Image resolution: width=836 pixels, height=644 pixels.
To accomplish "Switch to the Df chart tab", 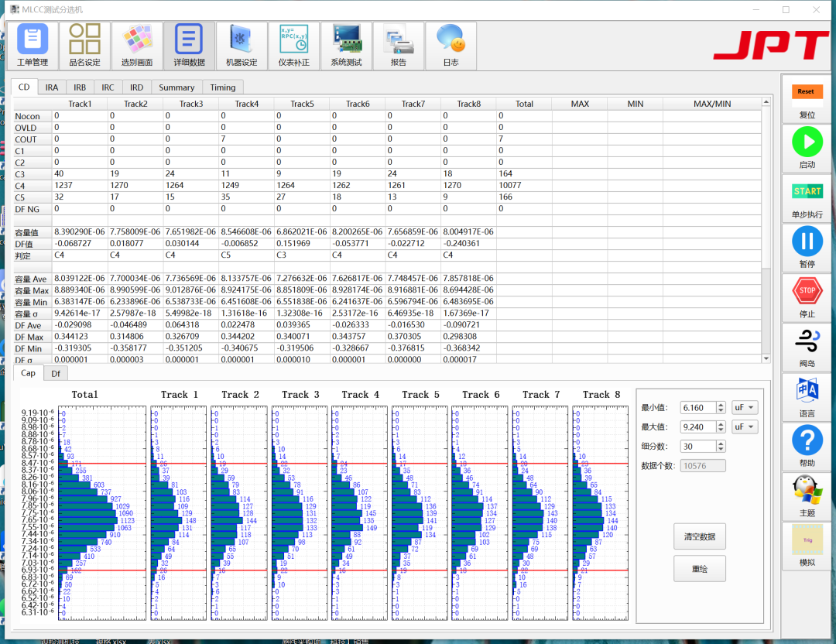I will [56, 373].
